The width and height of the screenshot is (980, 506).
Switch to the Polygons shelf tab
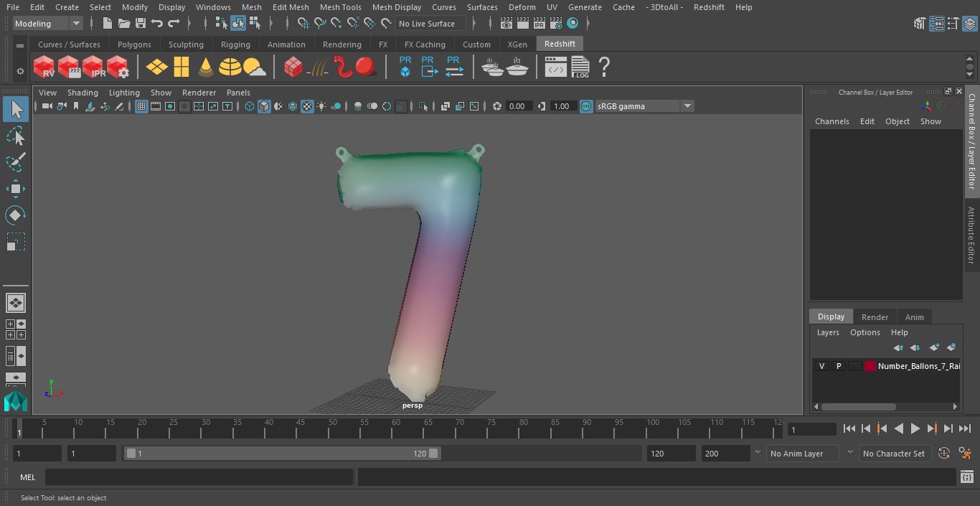134,44
